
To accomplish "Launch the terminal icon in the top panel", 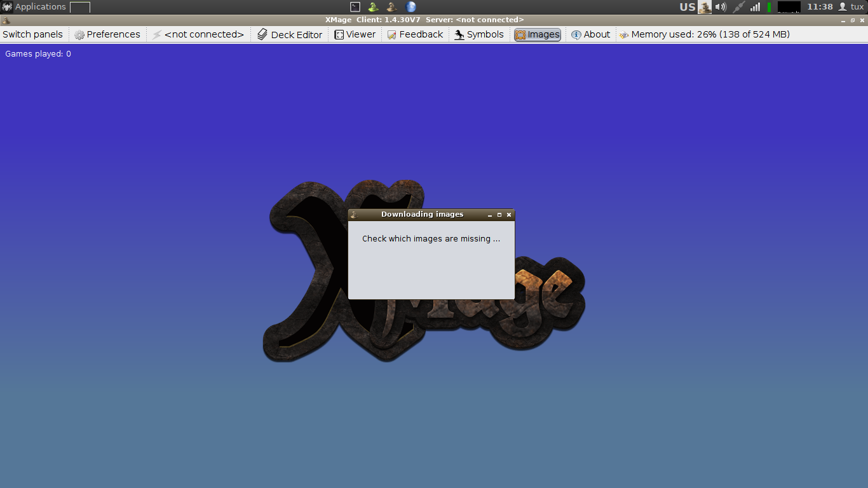I will tap(355, 7).
